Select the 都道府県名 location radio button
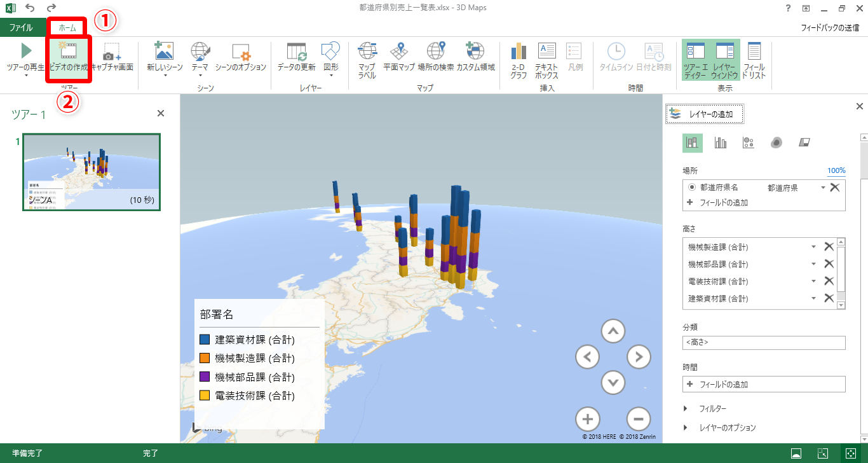 (x=692, y=188)
